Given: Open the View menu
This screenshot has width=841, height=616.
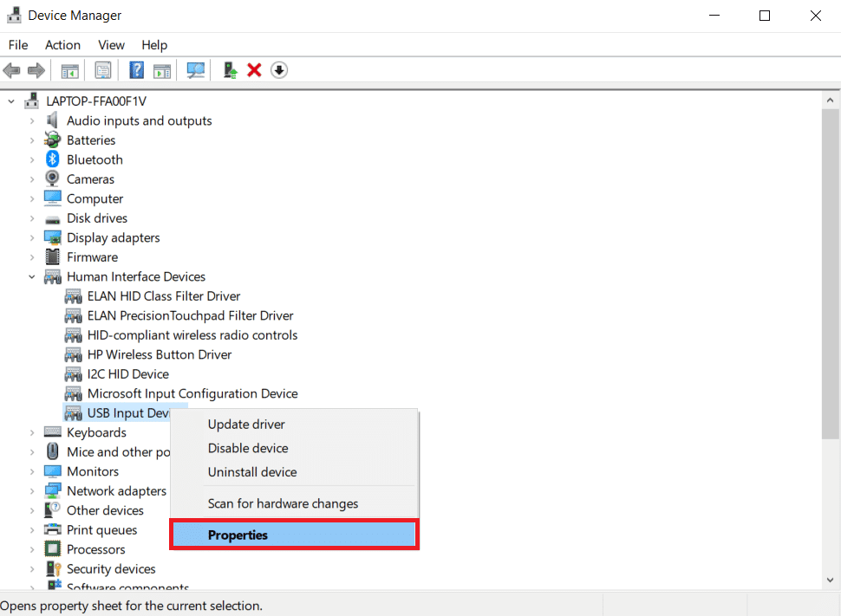Looking at the screenshot, I should [111, 44].
